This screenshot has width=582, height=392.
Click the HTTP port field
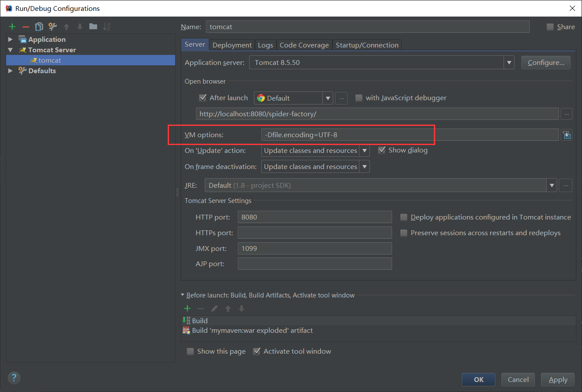point(315,217)
